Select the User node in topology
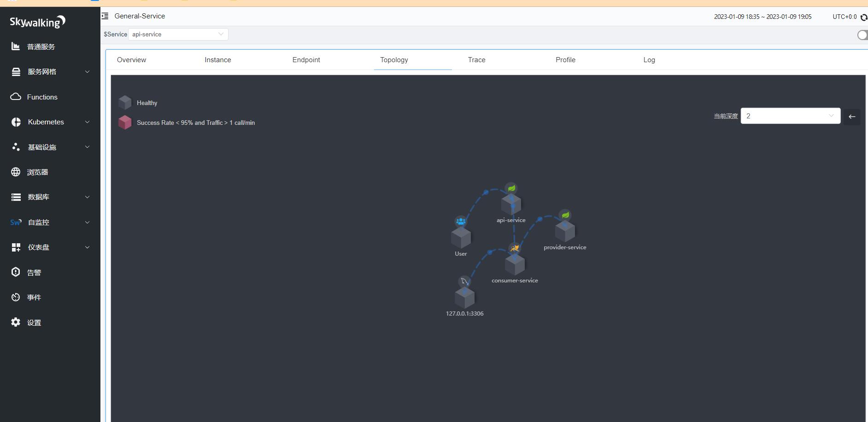Image resolution: width=868 pixels, height=422 pixels. (x=461, y=238)
